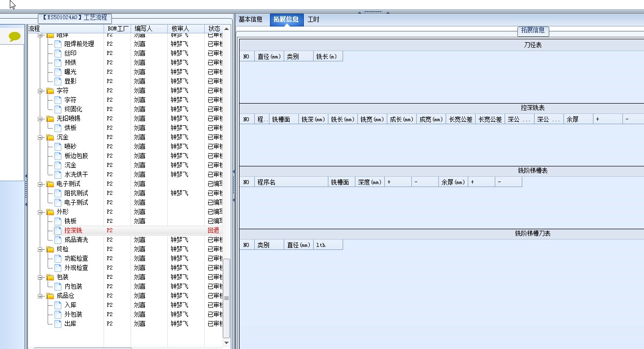Viewport: 644px width, 349px height.
Task: Click the 直径(mm) header in 刀径表
Action: coord(269,56)
